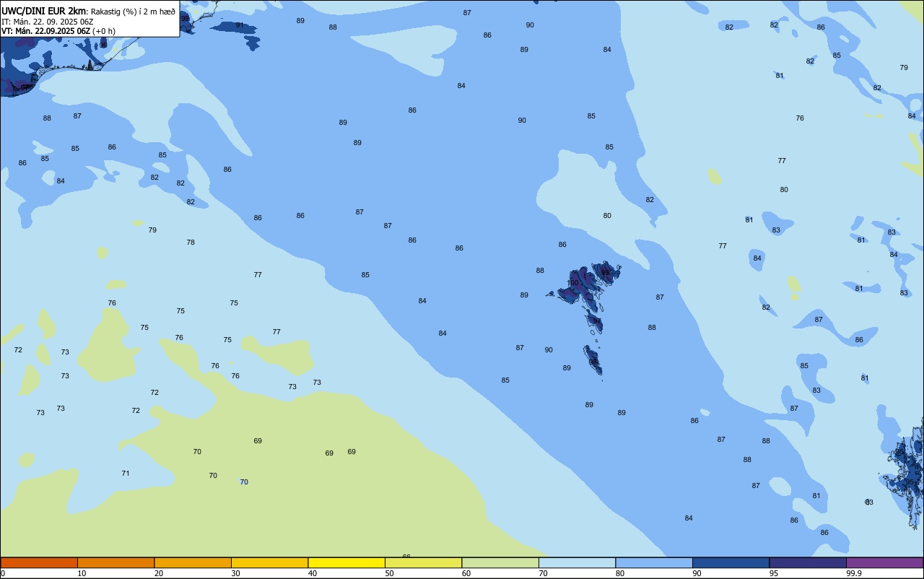
Task: Click the dark blue 90–95 legend segment
Action: [x=731, y=562]
